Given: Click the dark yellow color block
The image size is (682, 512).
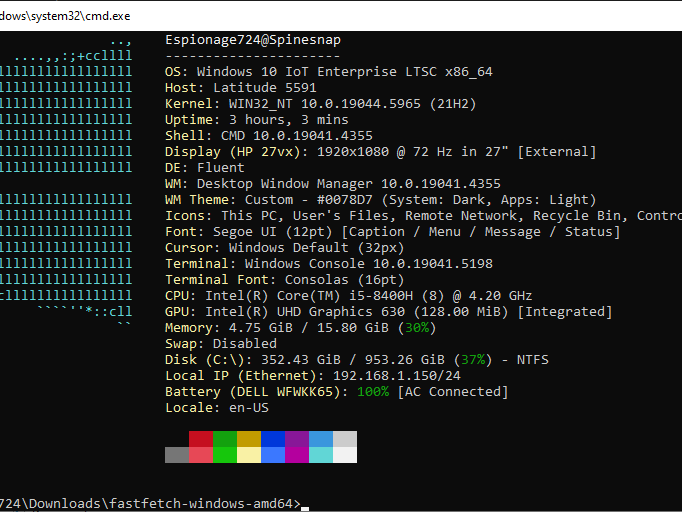Looking at the screenshot, I should click(x=249, y=439).
